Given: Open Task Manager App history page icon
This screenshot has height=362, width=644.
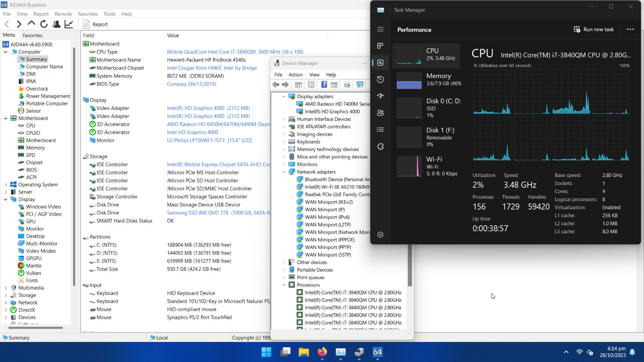Looking at the screenshot, I should click(380, 79).
